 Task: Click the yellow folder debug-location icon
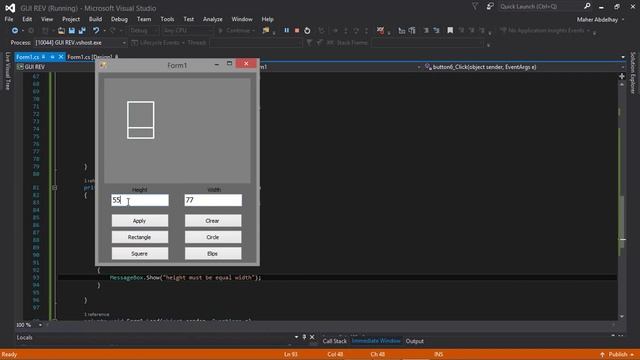click(266, 31)
